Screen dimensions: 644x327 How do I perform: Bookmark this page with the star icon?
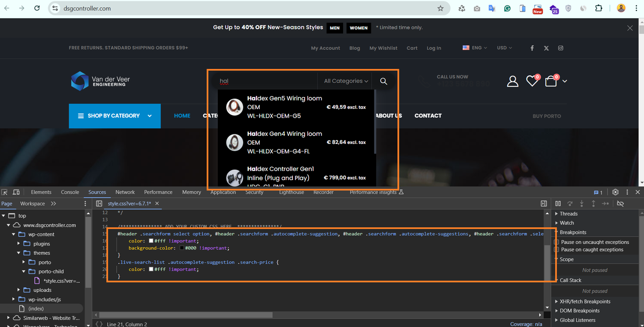[x=441, y=8]
